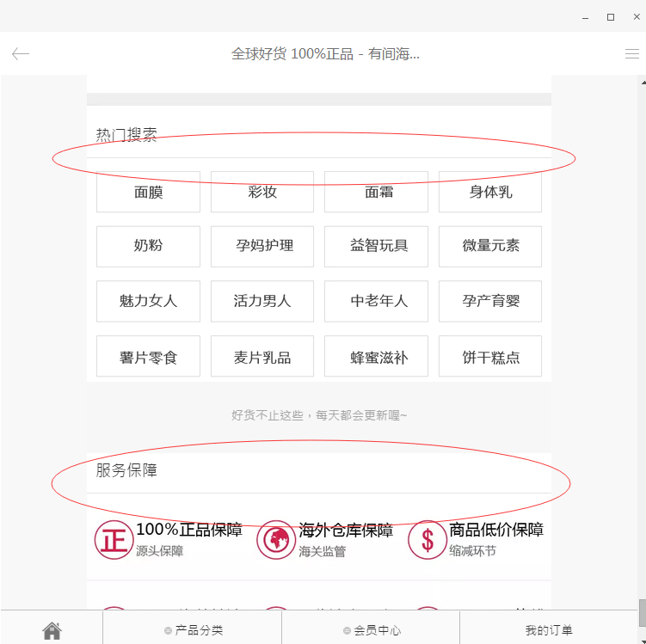
Task: Switch to the 会员中心 tab
Action: click(371, 630)
